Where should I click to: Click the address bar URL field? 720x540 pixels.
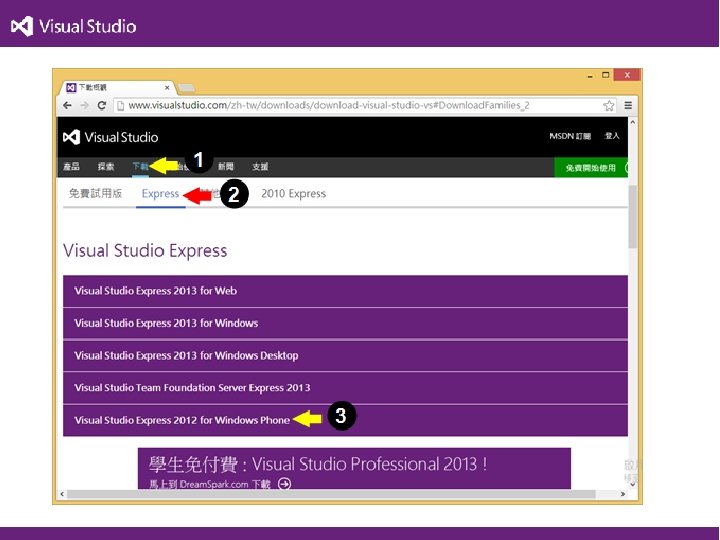pos(365,105)
